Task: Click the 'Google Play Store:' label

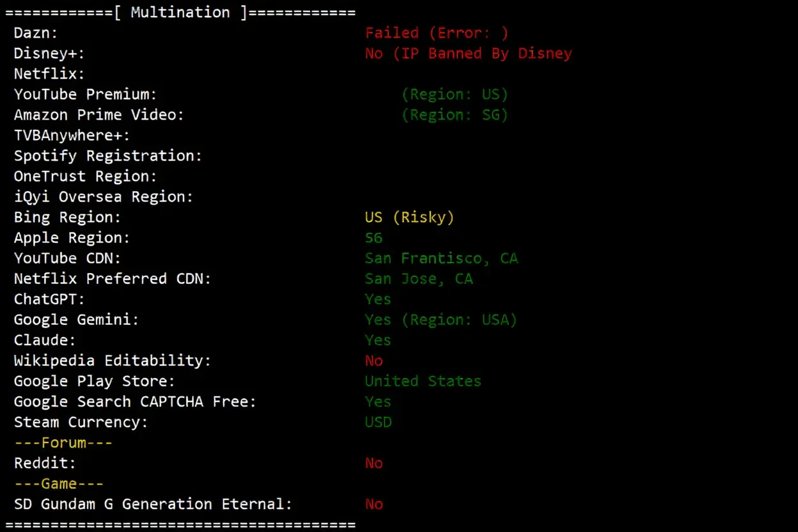Action: (x=95, y=381)
